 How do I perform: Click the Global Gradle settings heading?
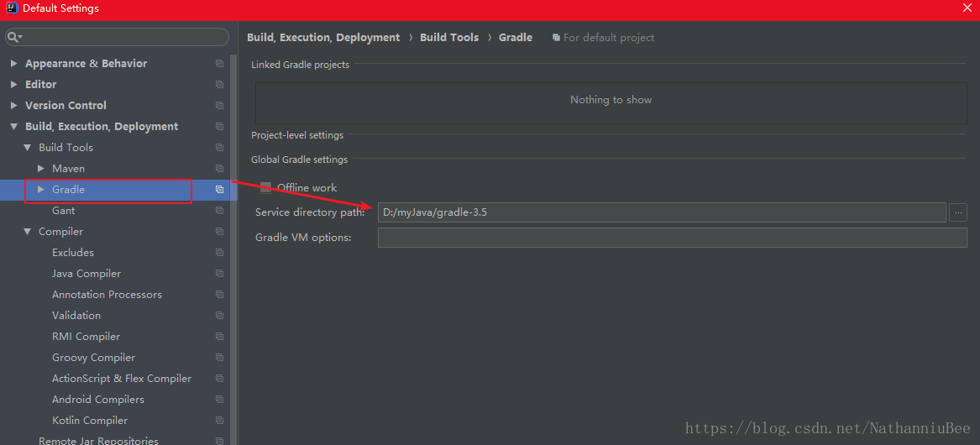[300, 160]
